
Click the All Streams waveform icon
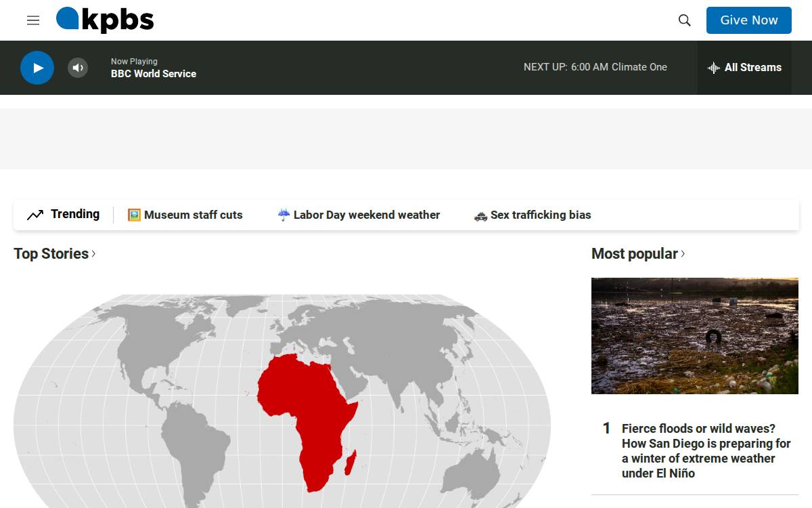(x=714, y=68)
